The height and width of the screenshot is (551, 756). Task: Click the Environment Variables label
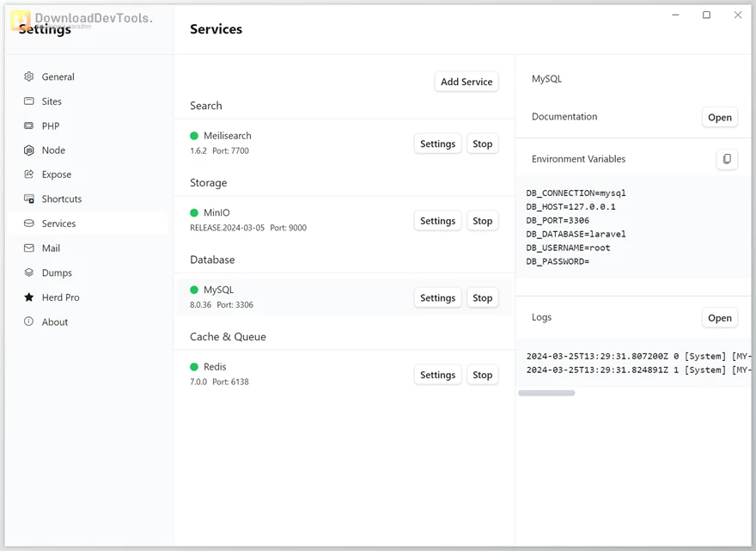click(578, 159)
